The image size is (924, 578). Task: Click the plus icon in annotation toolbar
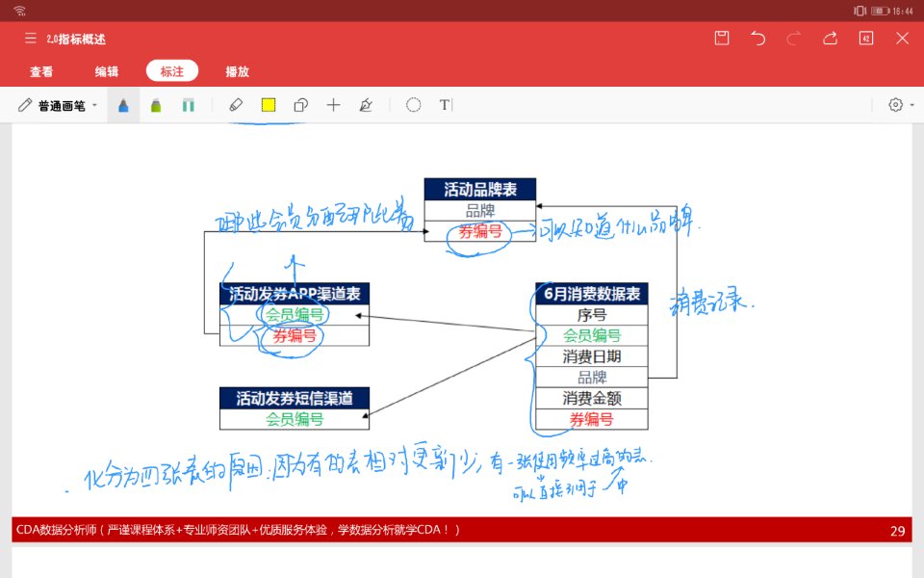334,105
